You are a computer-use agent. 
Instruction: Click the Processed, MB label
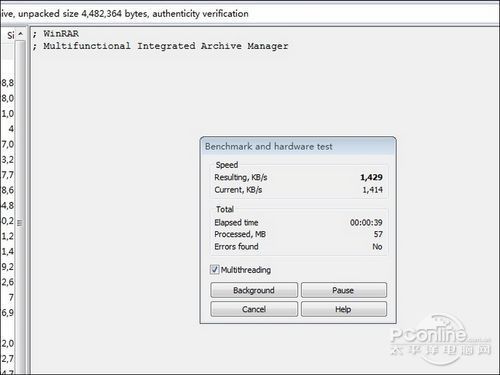240,234
